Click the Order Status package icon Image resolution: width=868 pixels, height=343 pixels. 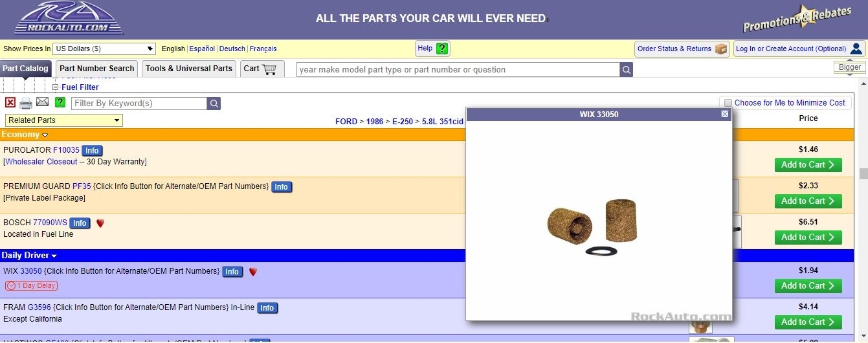[x=721, y=49]
